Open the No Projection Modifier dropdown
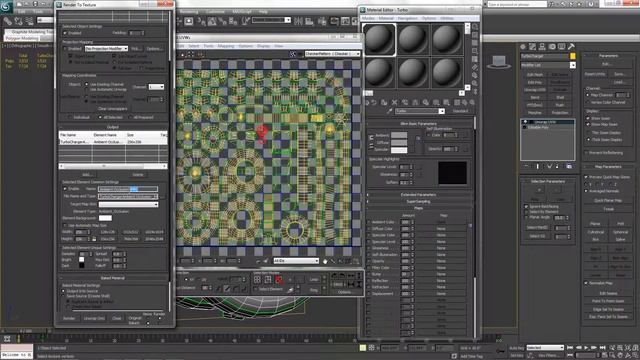The height and width of the screenshot is (360, 640). 106,49
